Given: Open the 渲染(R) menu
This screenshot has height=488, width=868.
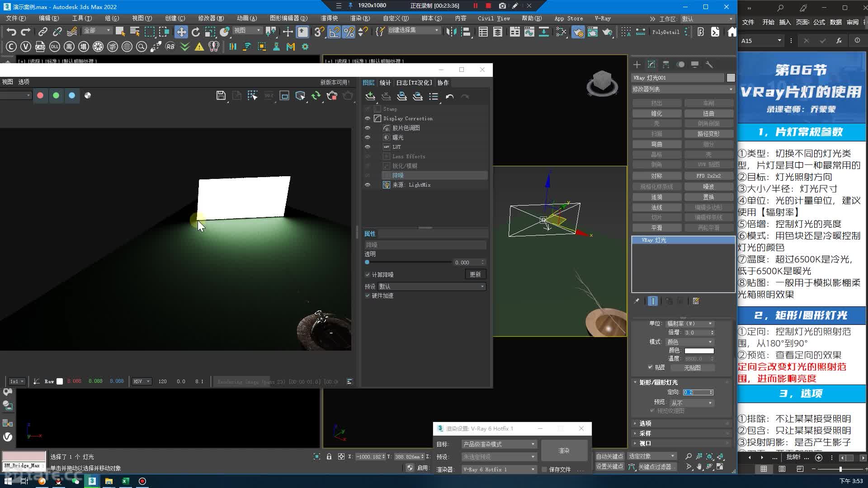Looking at the screenshot, I should click(x=360, y=19).
